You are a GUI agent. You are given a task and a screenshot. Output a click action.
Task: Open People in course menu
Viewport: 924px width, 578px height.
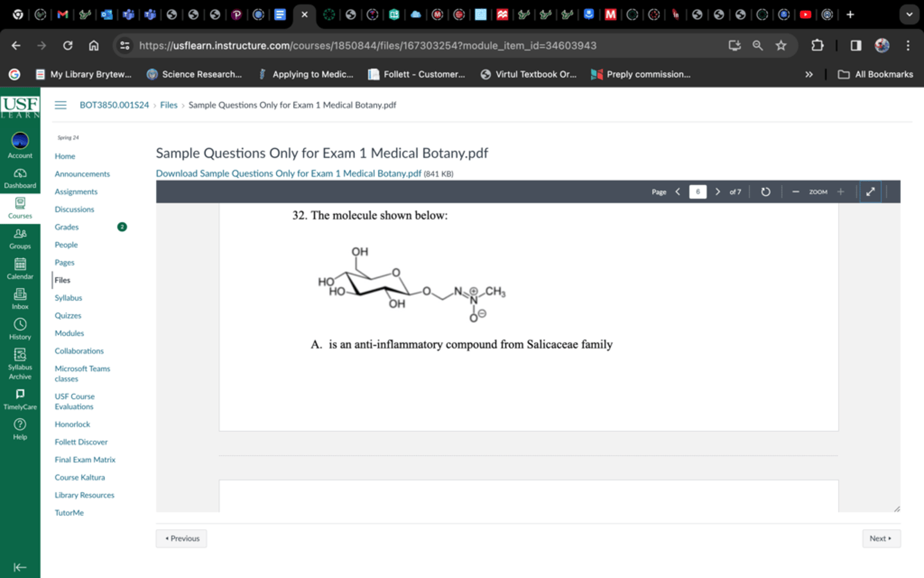pos(66,245)
